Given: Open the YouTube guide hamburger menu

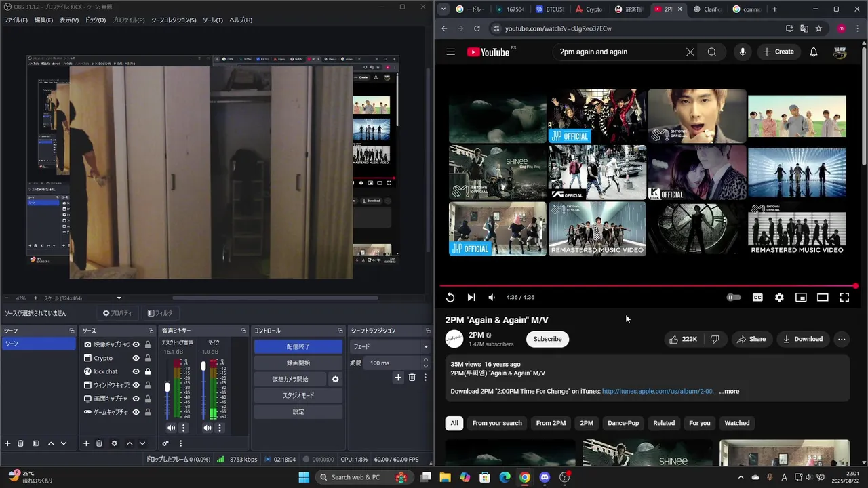Looking at the screenshot, I should coord(450,52).
